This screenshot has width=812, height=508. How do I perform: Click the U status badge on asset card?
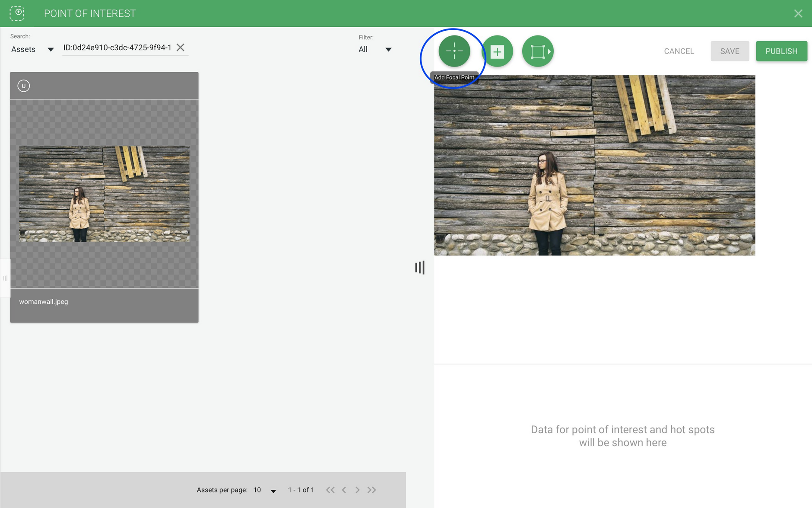point(24,86)
